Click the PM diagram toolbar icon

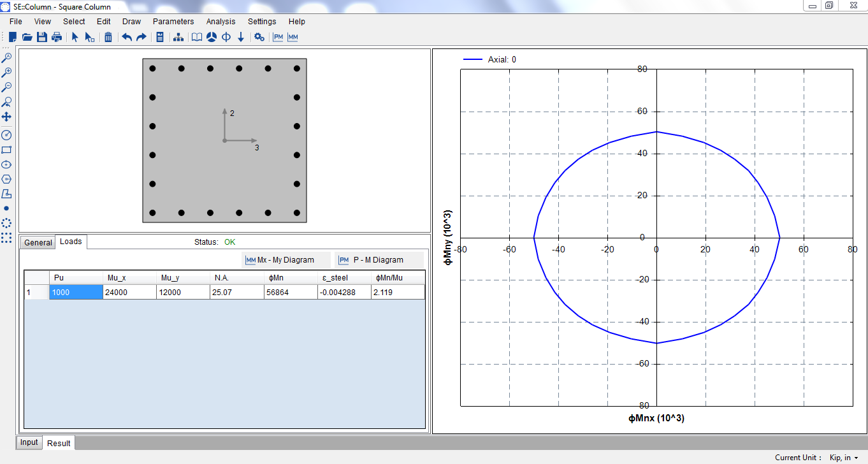coord(278,37)
